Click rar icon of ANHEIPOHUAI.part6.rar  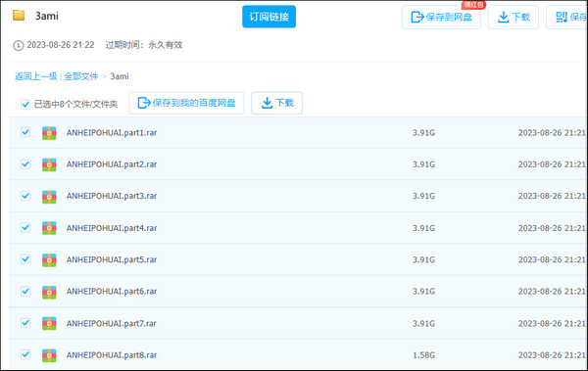pyautogui.click(x=49, y=292)
